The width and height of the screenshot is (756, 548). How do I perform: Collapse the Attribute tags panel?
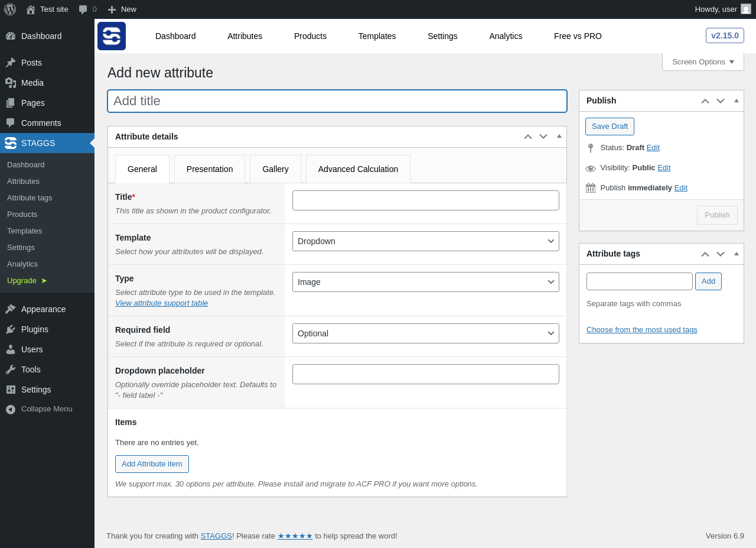737,254
